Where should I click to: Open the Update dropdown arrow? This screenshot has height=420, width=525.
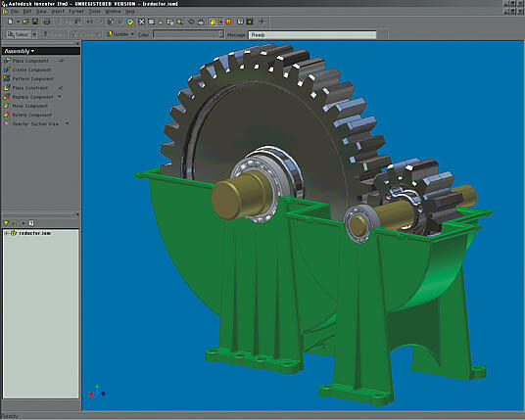(132, 34)
